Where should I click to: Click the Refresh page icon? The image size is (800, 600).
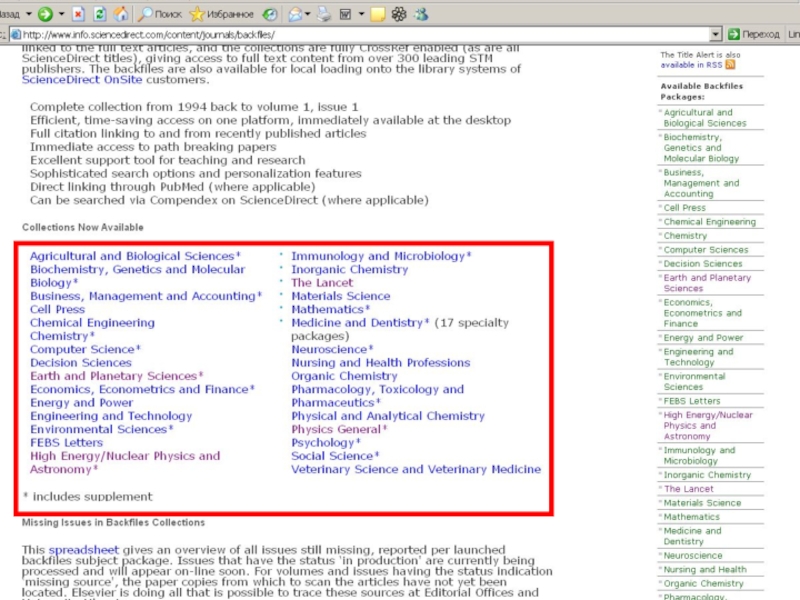point(100,14)
